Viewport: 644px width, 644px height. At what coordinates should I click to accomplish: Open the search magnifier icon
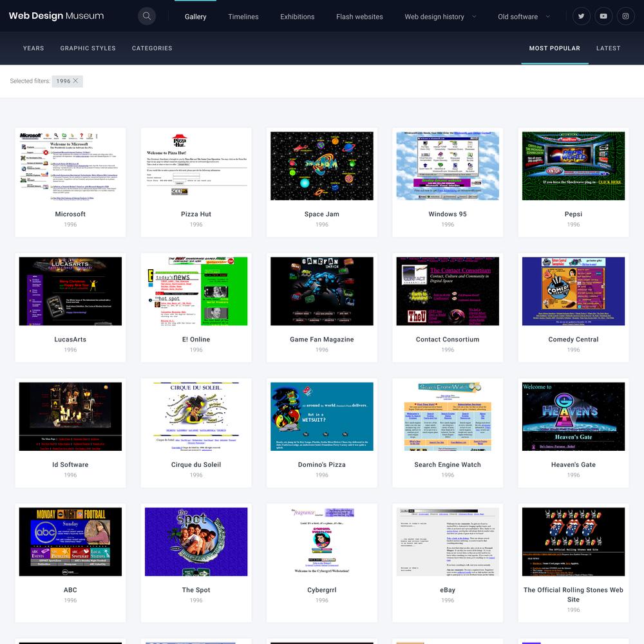147,16
